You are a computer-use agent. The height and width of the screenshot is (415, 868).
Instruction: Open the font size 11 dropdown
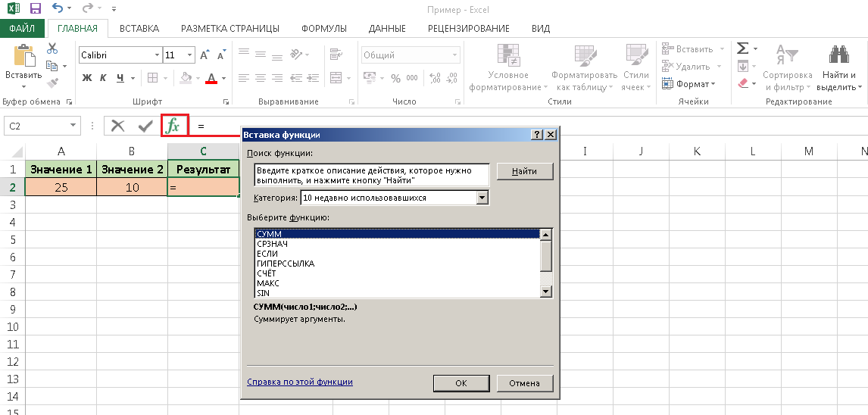click(x=190, y=55)
